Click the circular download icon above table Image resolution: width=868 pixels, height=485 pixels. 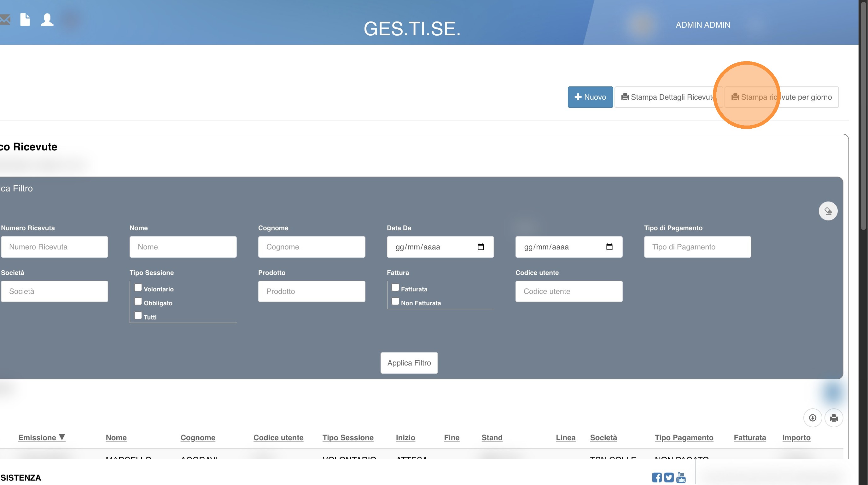coord(813,418)
